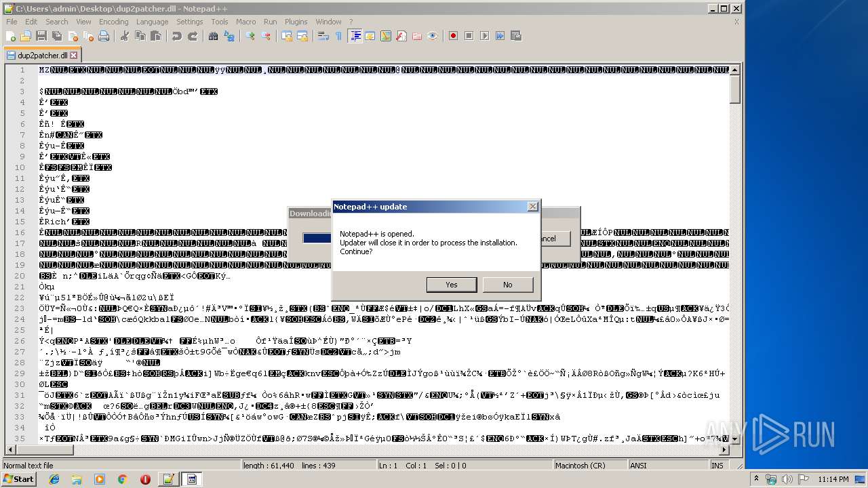Toggle the Document Map panel icon

[x=386, y=36]
